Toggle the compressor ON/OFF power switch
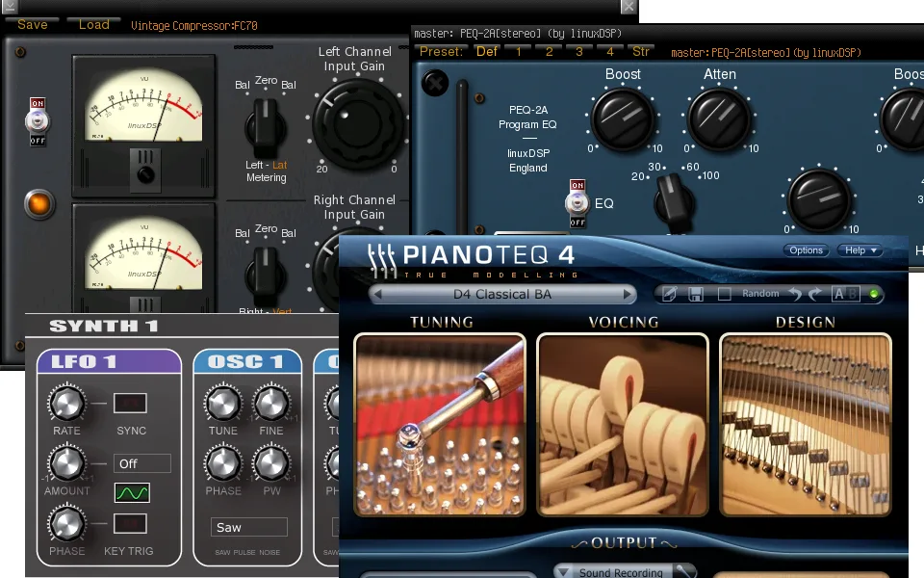 pos(38,121)
